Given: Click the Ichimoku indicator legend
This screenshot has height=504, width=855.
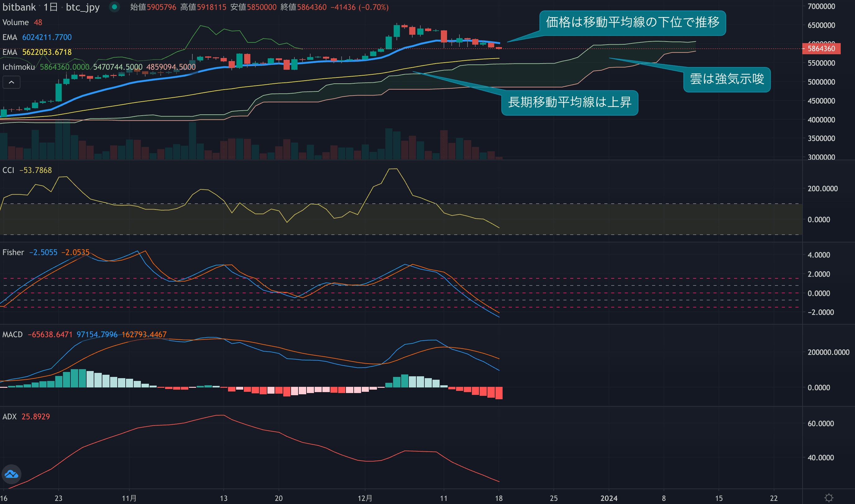Looking at the screenshot, I should pyautogui.click(x=19, y=67).
